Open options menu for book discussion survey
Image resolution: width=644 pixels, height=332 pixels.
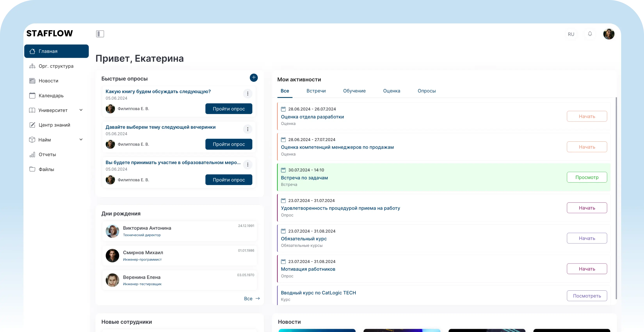click(247, 93)
